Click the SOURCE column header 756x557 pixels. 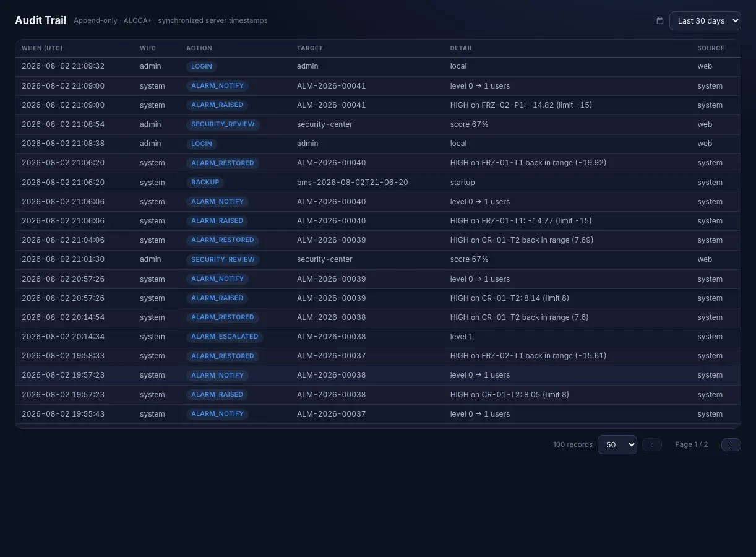711,48
